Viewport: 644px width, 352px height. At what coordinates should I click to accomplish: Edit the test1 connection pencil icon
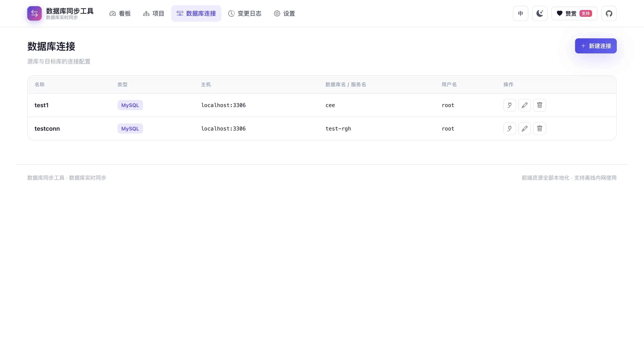coord(525,105)
